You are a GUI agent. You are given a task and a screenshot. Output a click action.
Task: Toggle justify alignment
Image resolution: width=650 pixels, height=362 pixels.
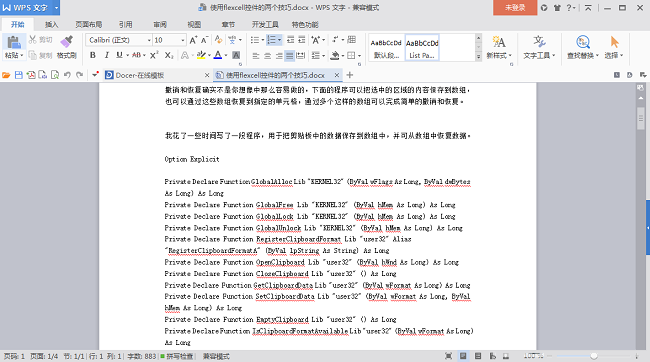(289, 56)
